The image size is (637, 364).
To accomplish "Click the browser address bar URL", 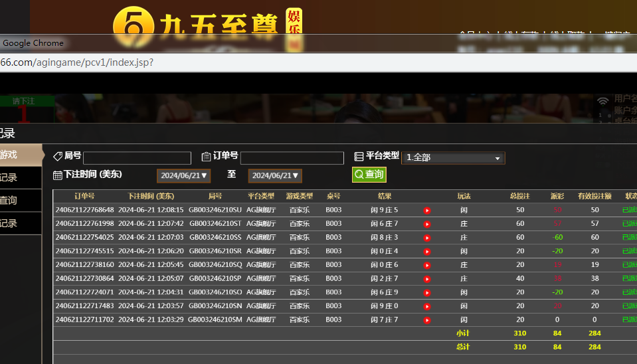I will [x=77, y=62].
